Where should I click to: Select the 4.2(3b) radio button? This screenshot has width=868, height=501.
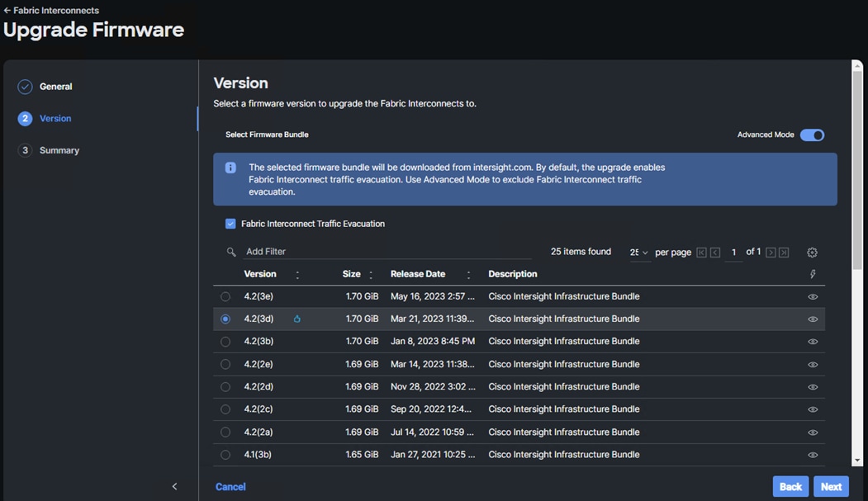(225, 342)
